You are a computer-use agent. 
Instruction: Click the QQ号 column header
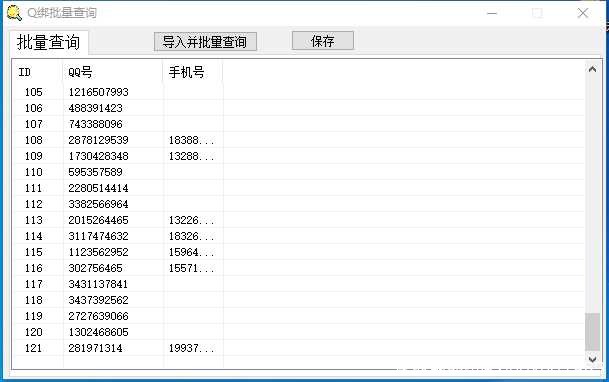coord(113,72)
